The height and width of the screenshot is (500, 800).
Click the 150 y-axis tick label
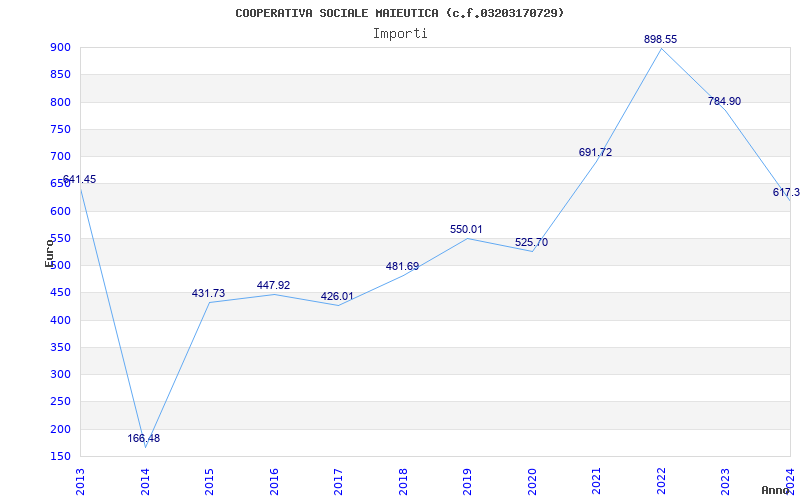point(60,456)
